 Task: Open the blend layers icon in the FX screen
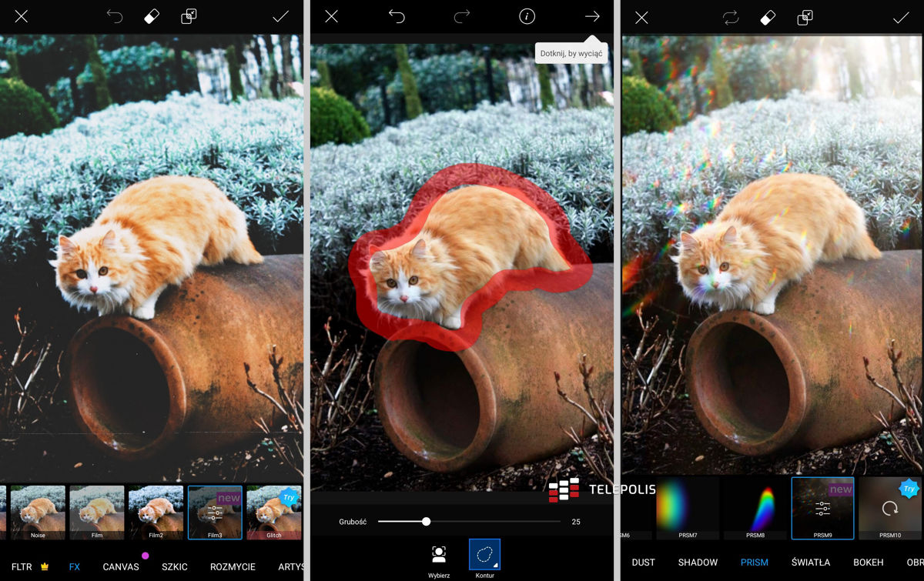(x=189, y=17)
